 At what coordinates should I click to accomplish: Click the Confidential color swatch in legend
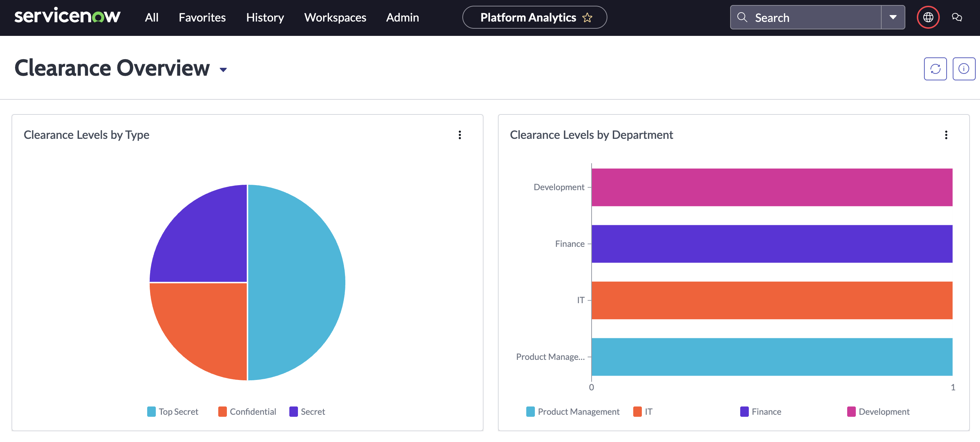click(x=222, y=411)
